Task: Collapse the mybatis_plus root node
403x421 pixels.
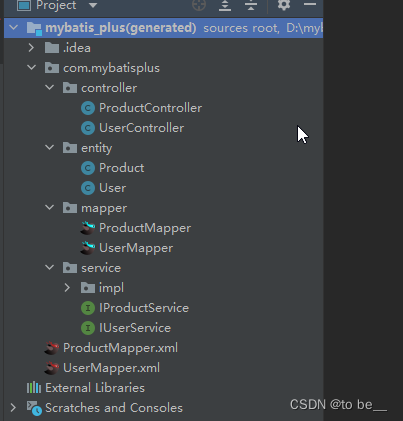Action: (14, 28)
